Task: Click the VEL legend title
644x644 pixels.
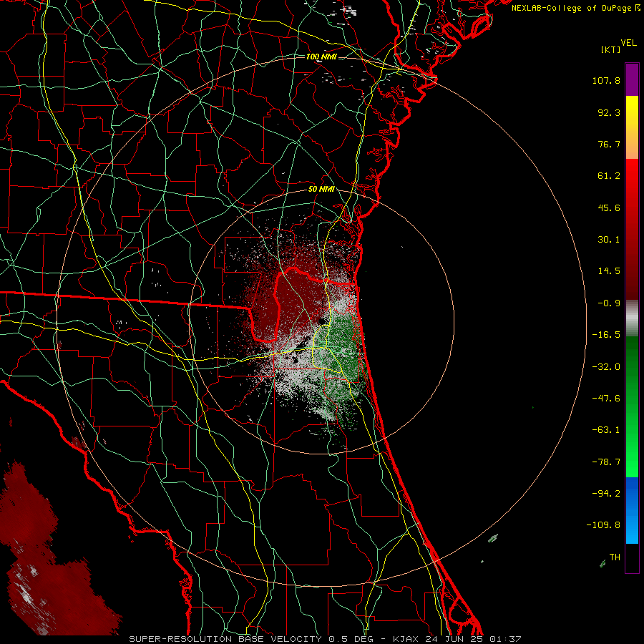Action: pyautogui.click(x=628, y=43)
